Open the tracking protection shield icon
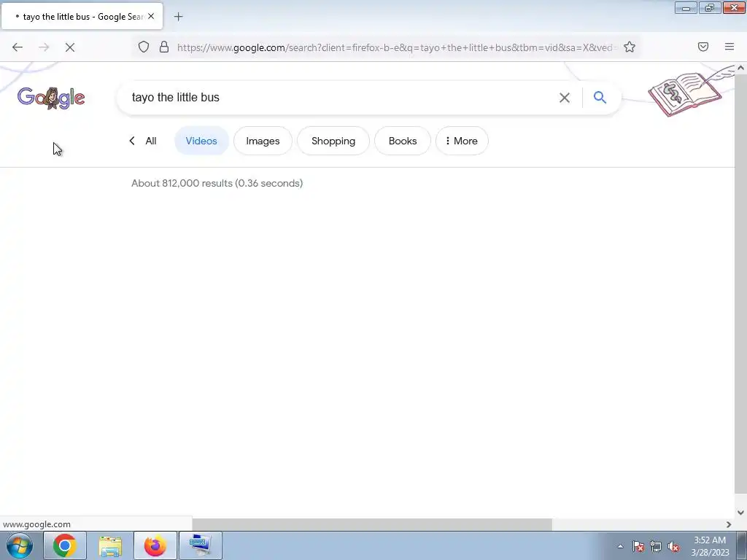Viewport: 747px width, 560px height. (x=144, y=47)
